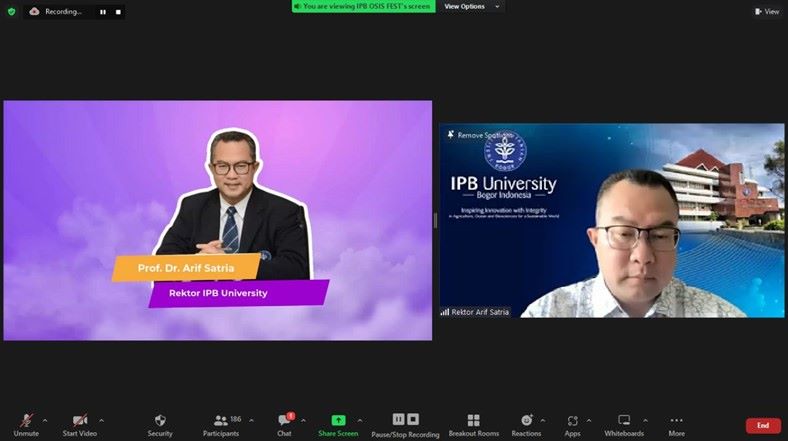This screenshot has height=441, width=788.
Task: Click the shared screen presentation slide
Action: coord(218,220)
